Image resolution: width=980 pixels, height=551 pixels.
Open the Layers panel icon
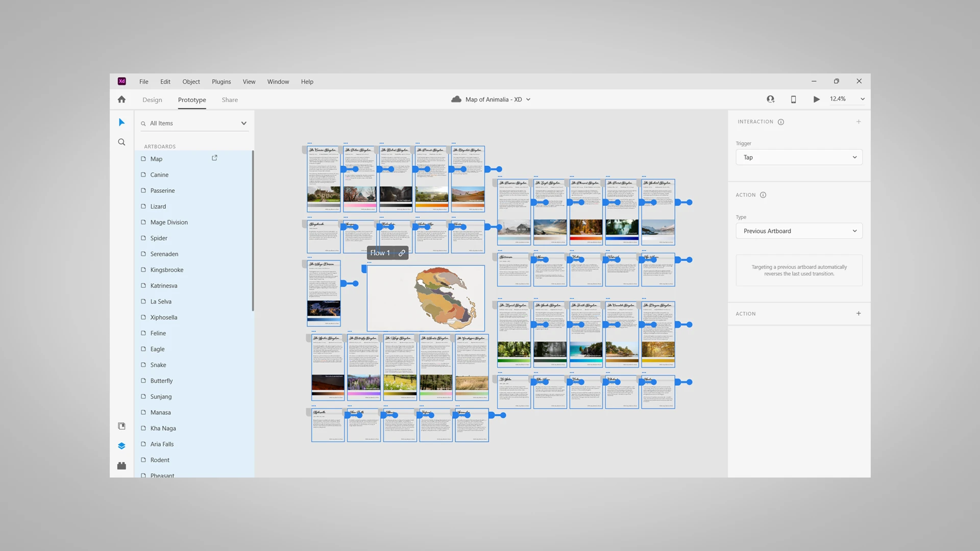pos(121,445)
